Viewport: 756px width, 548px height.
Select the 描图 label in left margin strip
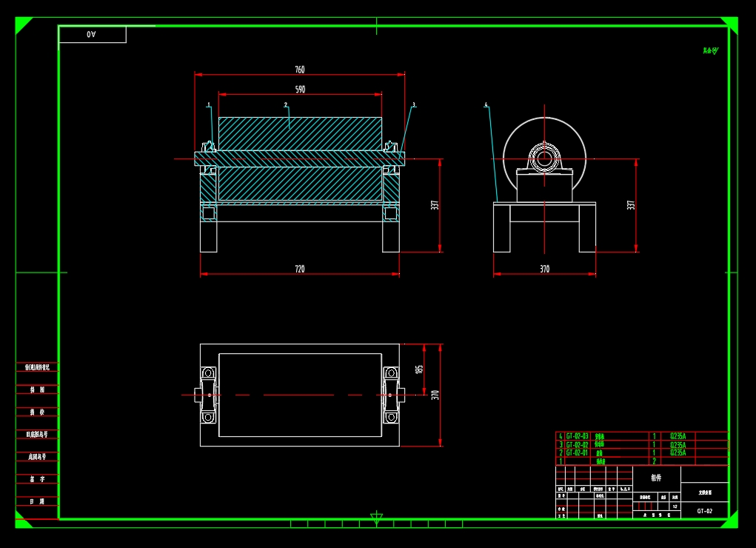pyautogui.click(x=37, y=390)
